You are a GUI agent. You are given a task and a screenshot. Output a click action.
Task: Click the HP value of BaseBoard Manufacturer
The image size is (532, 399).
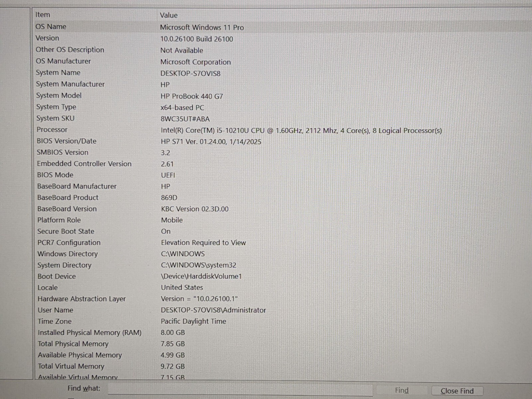coord(165,187)
